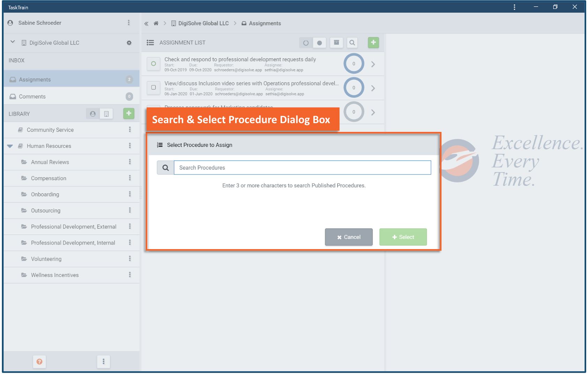Switch library to personal user view
Screen dimensions: 588x374
pyautogui.click(x=93, y=114)
